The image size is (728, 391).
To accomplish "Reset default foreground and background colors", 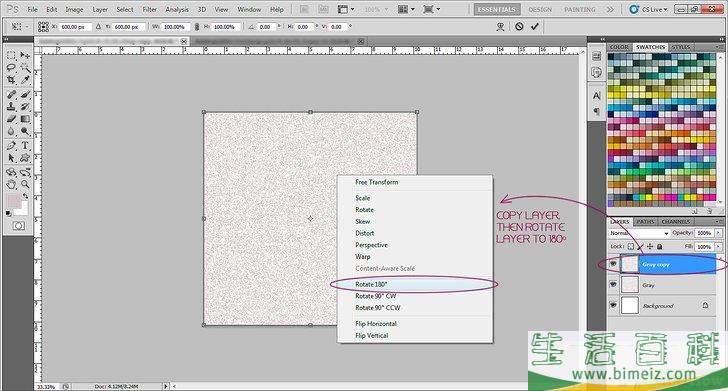I will (9, 214).
